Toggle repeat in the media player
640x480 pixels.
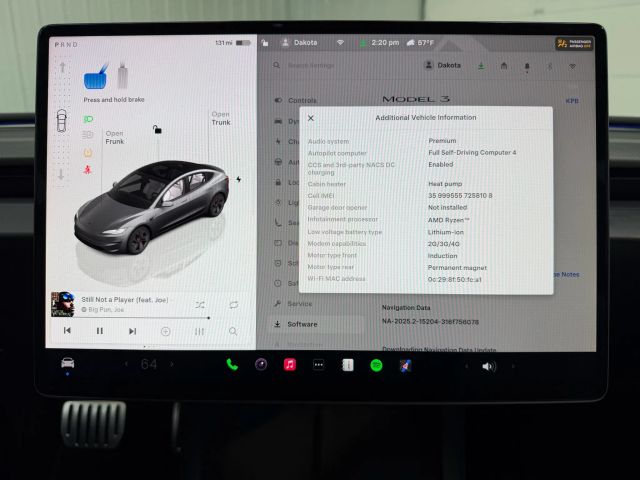pyautogui.click(x=233, y=305)
